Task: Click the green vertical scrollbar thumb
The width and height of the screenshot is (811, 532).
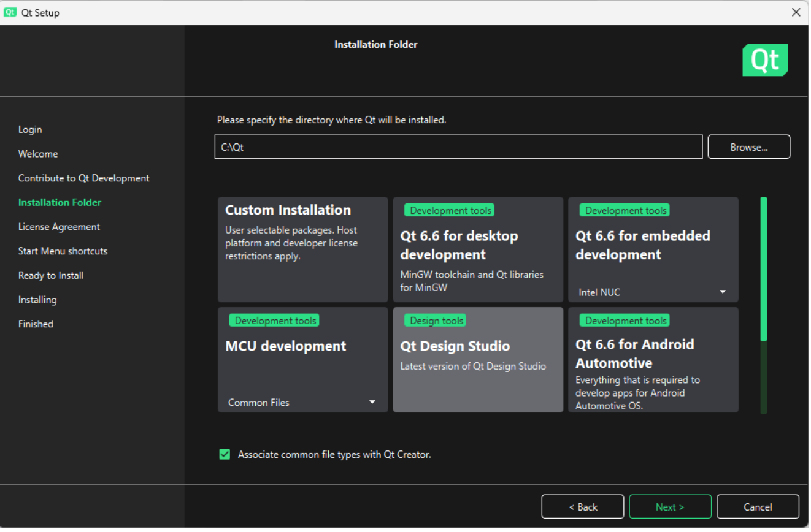Action: pos(764,268)
